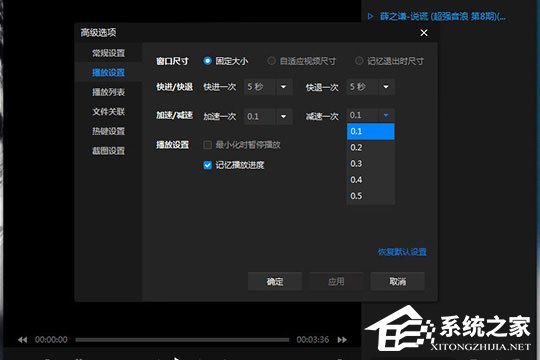
Task: Click the fast-forward icon in player bar
Action: click(x=342, y=340)
